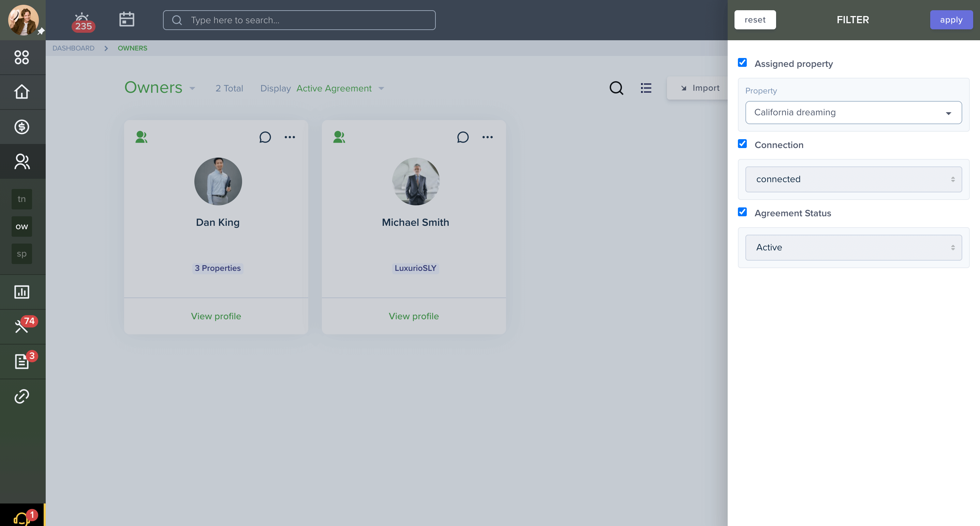Uncheck the Connection filter checkbox
This screenshot has height=526, width=980.
pyautogui.click(x=742, y=144)
